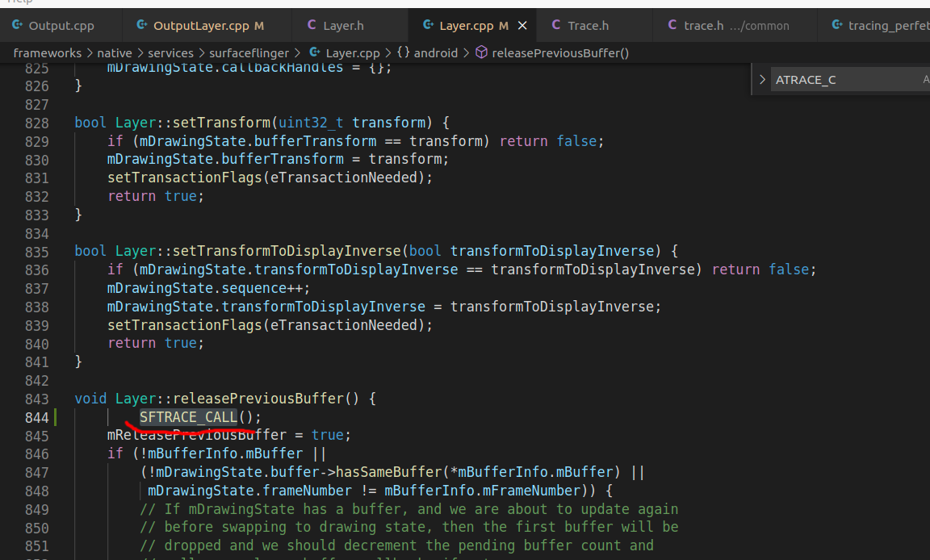Viewport: 930px width, 560px height.
Task: Click mFrameNumber on line 848
Action: pos(531,491)
